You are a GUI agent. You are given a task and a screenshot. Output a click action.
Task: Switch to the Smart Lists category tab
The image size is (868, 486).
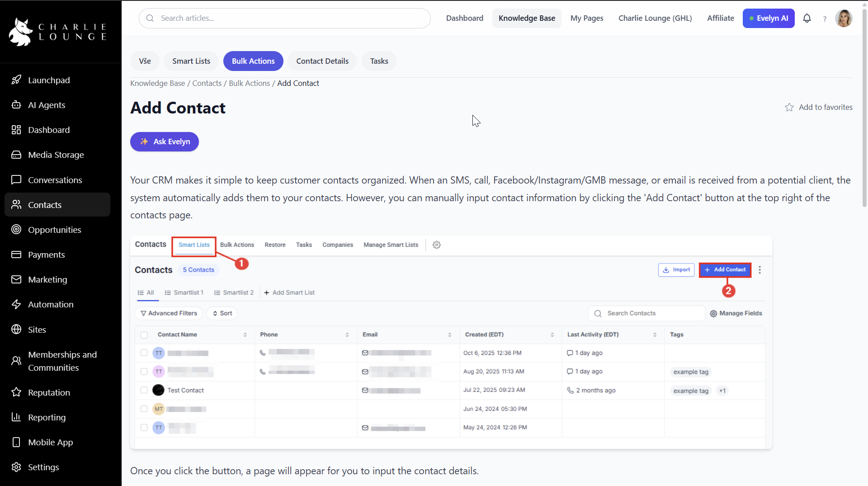tap(191, 61)
